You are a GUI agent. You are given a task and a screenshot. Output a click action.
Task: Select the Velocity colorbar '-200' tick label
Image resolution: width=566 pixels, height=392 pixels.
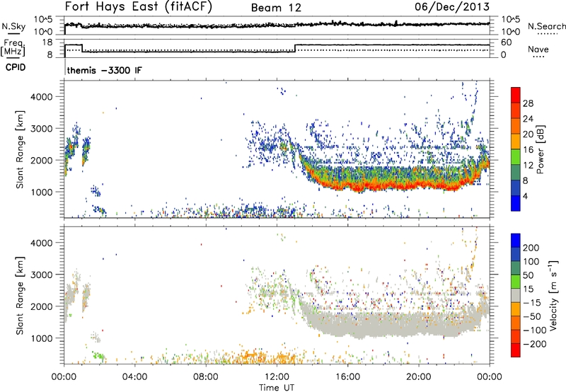(534, 344)
